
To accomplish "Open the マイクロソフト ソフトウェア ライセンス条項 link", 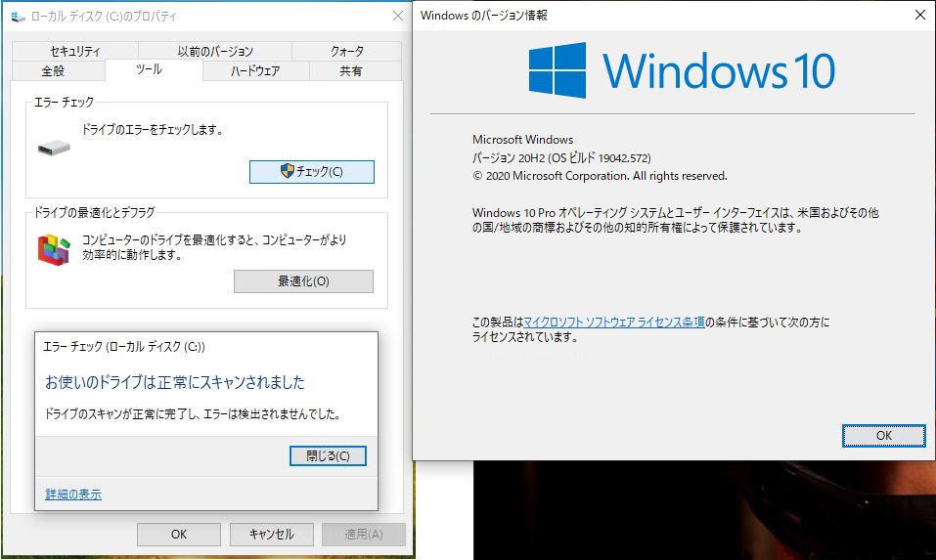I will [x=613, y=323].
